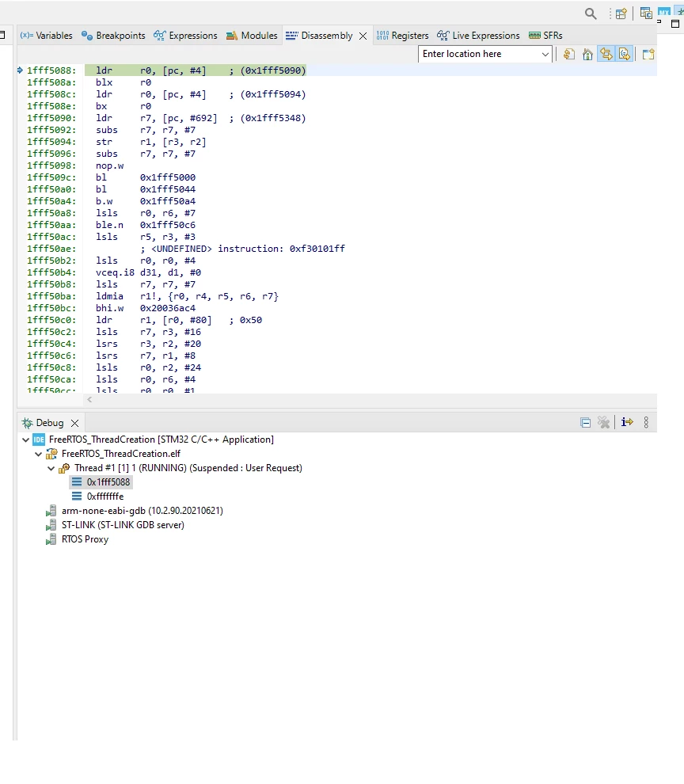684x784 pixels.
Task: Switch to the C/C++ perspective icon
Action: [646, 13]
